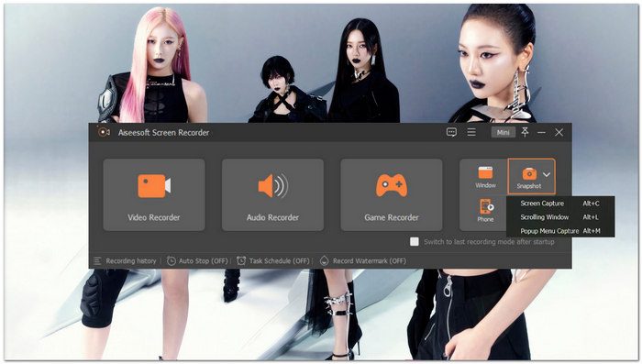
Task: Open the Audio Recorder
Action: pyautogui.click(x=272, y=194)
